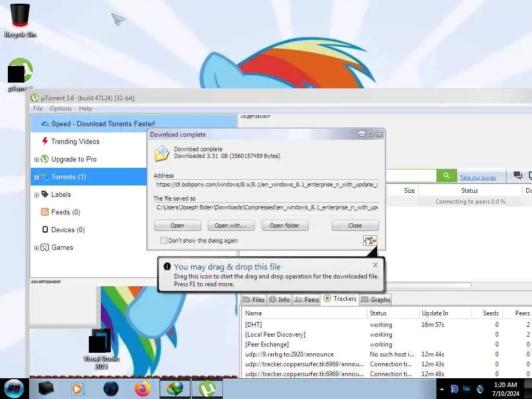532x399 pixels.
Task: Click the Close button in dialog
Action: [x=355, y=225]
